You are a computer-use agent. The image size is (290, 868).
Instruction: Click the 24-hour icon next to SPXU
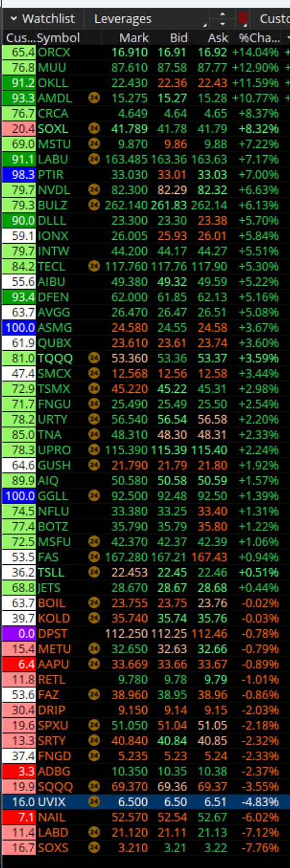94,725
